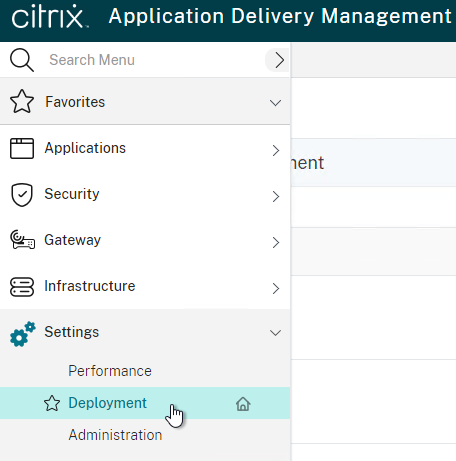Set Deployment as home page icon
Screen dimensions: 456x461
pyautogui.click(x=243, y=404)
